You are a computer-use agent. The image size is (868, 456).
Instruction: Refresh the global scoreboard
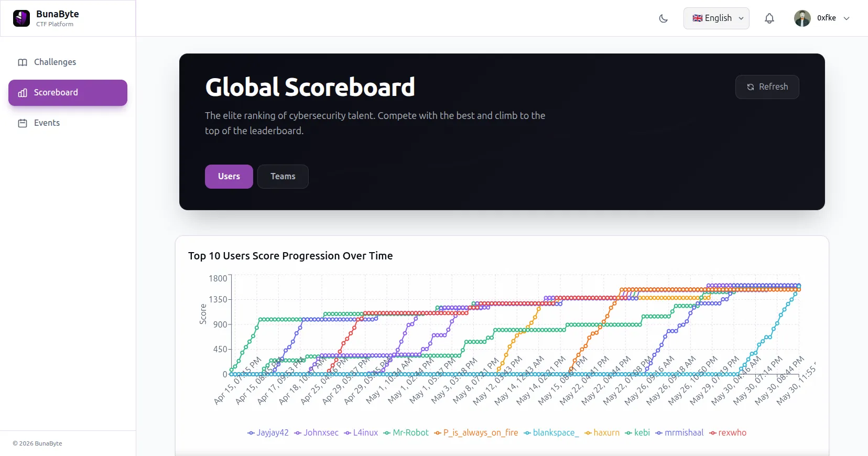(x=767, y=87)
